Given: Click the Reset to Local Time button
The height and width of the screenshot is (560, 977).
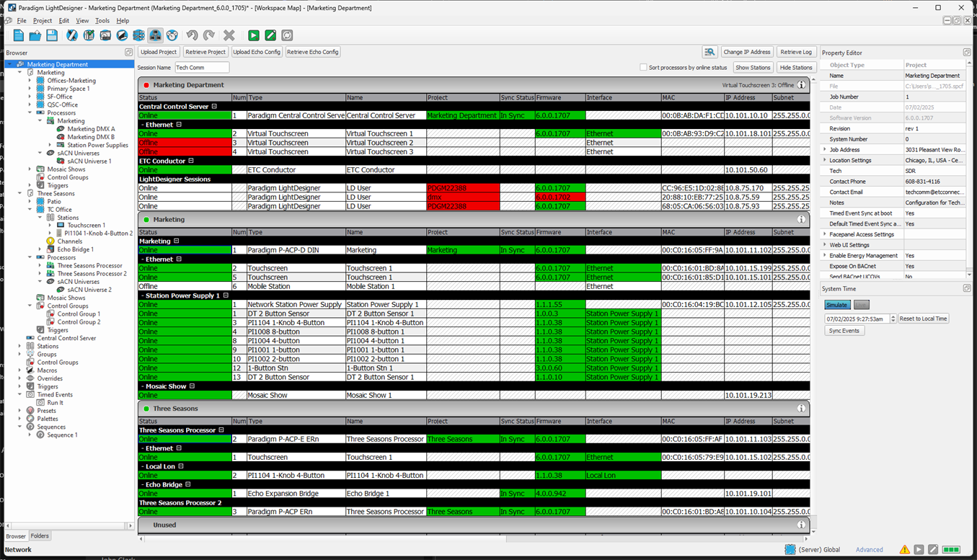Looking at the screenshot, I should pos(923,319).
